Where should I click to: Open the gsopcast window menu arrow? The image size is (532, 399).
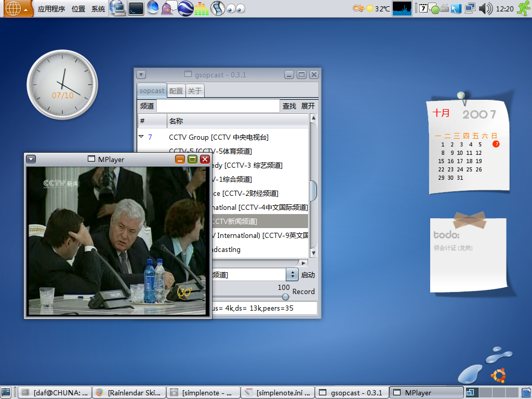tap(141, 75)
